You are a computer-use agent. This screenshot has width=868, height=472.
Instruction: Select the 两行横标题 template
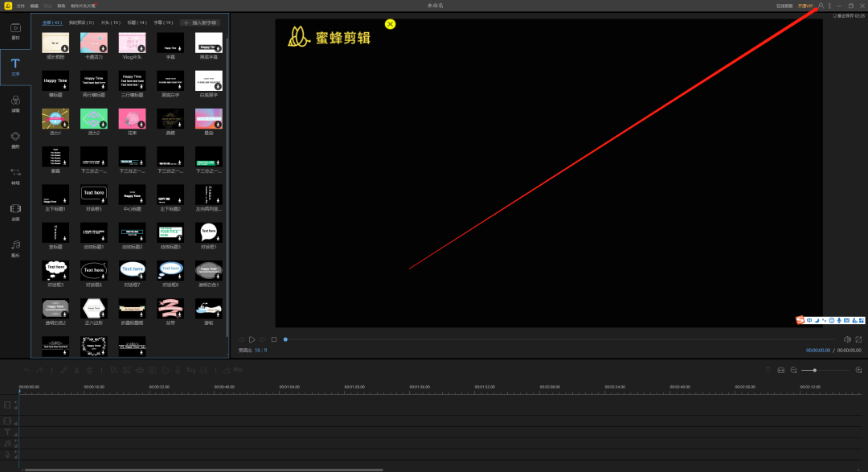[93, 81]
